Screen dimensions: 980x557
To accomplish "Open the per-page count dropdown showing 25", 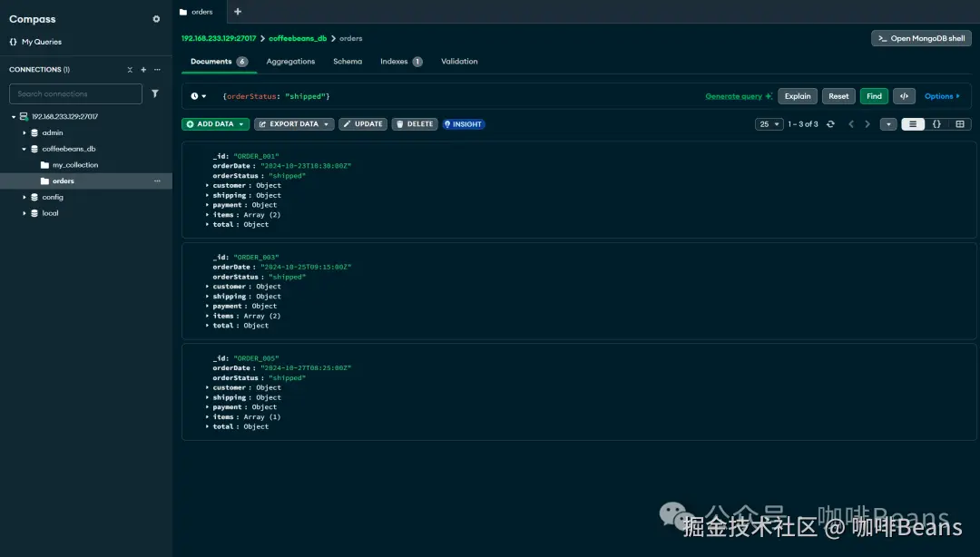I will pyautogui.click(x=769, y=123).
